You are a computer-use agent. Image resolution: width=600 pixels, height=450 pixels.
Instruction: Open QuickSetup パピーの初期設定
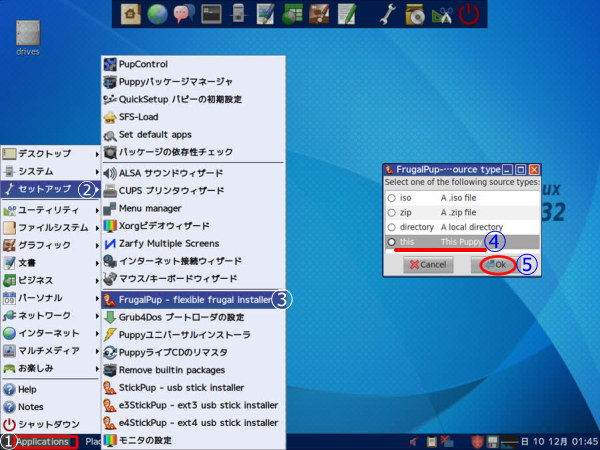[193, 99]
